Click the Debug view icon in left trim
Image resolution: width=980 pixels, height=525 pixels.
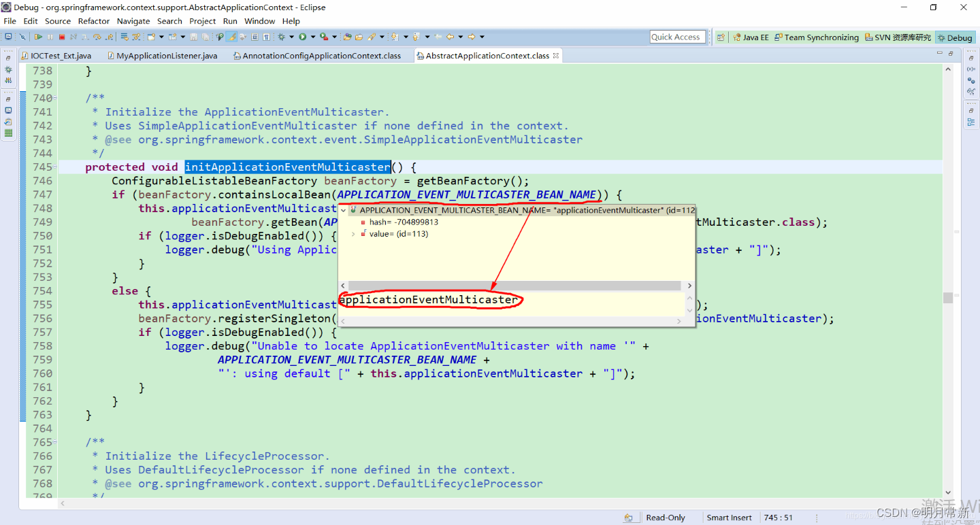pyautogui.click(x=8, y=69)
